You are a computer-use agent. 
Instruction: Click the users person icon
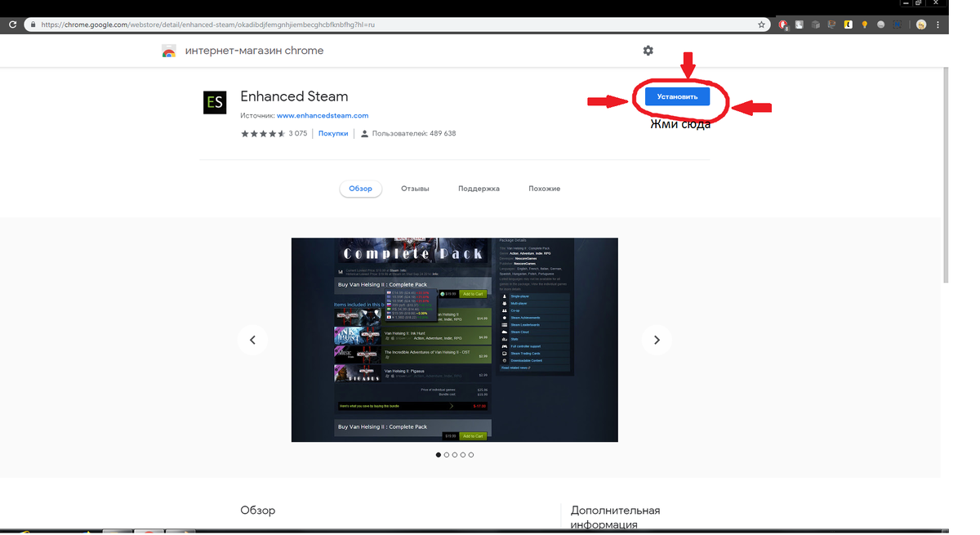coord(365,133)
